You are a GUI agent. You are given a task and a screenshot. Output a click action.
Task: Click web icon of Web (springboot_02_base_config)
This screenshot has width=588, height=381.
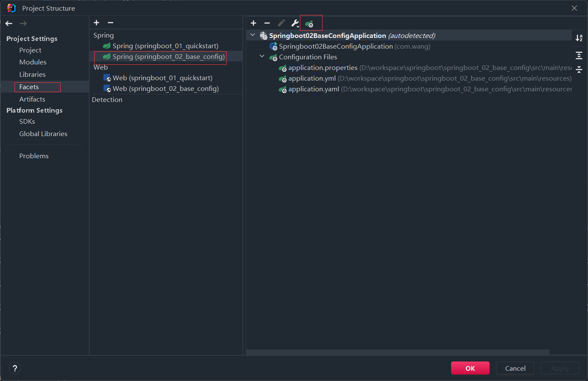click(x=107, y=88)
